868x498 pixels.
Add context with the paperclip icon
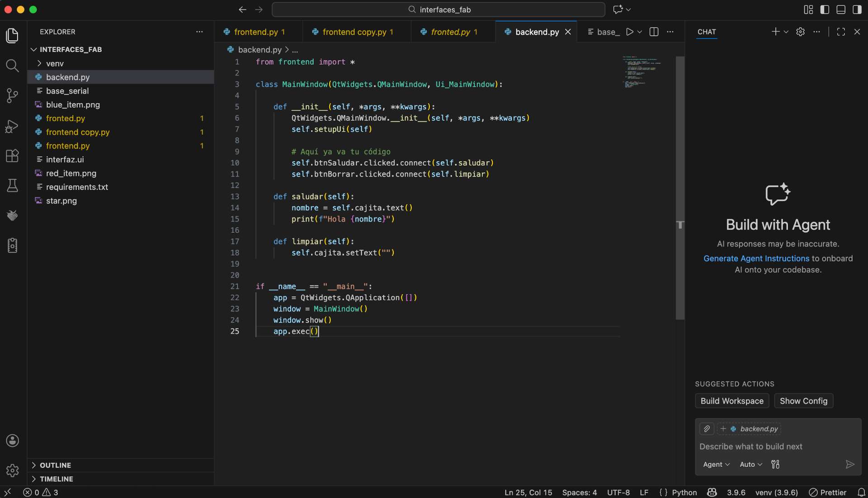point(707,429)
